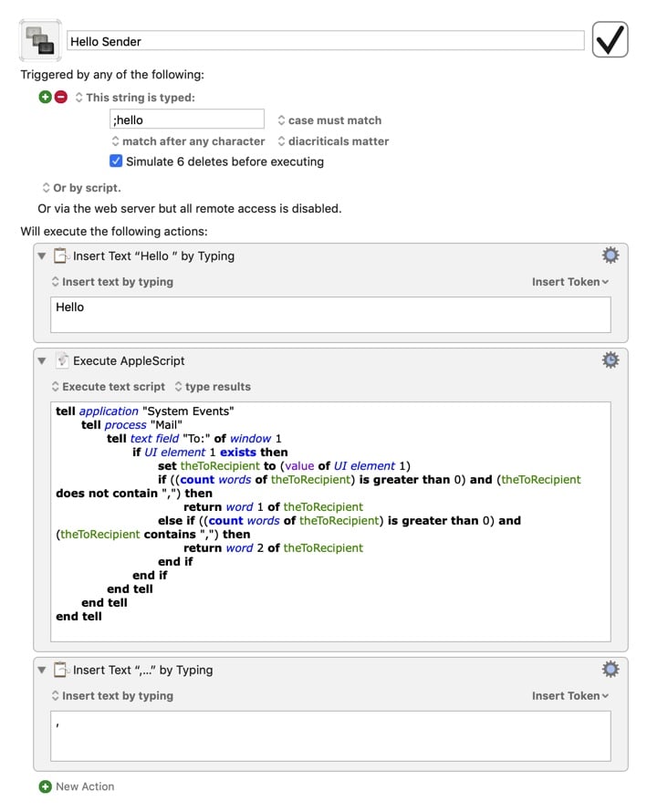Click the macro icon beside Hello Sender

point(40,40)
